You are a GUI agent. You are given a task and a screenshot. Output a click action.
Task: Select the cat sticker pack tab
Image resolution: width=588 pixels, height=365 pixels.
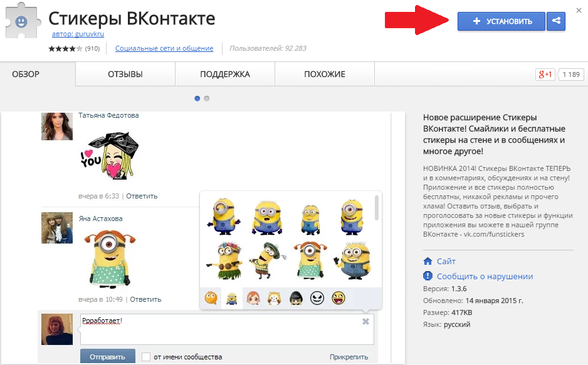coord(275,299)
